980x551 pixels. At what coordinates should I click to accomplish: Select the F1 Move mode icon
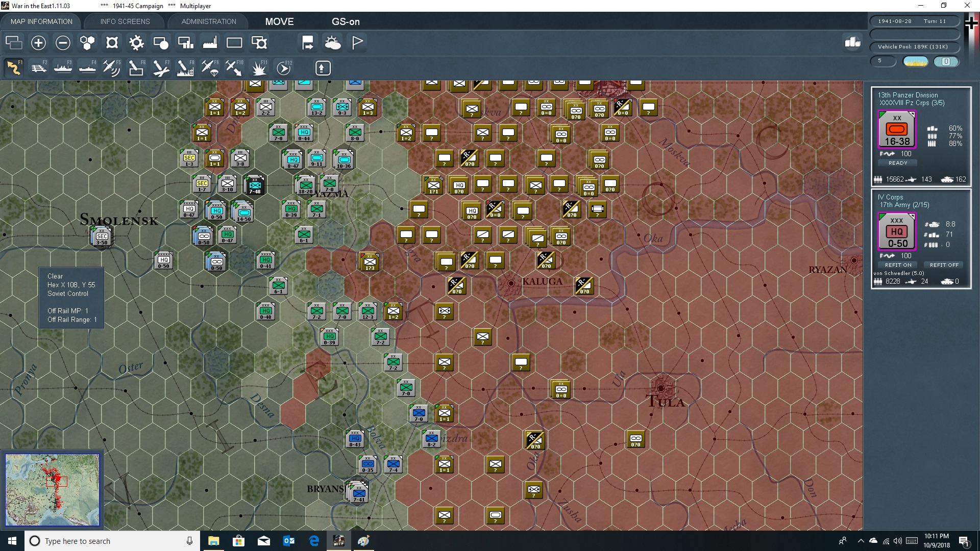(x=14, y=68)
